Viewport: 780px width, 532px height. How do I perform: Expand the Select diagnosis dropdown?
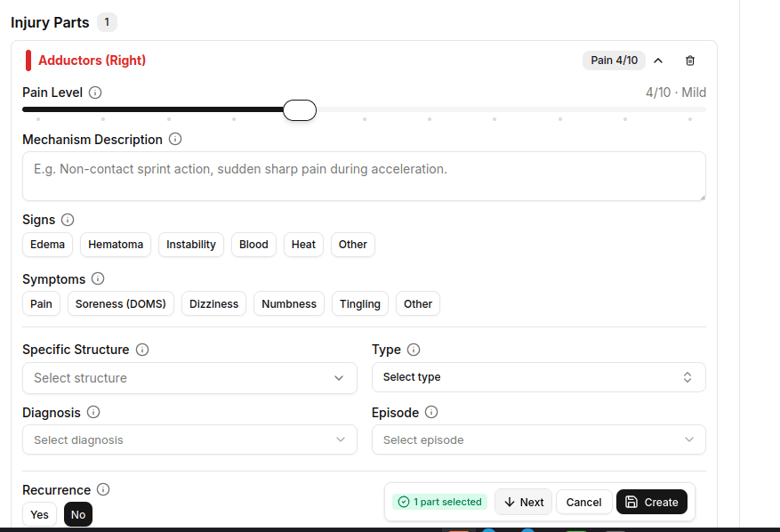189,439
